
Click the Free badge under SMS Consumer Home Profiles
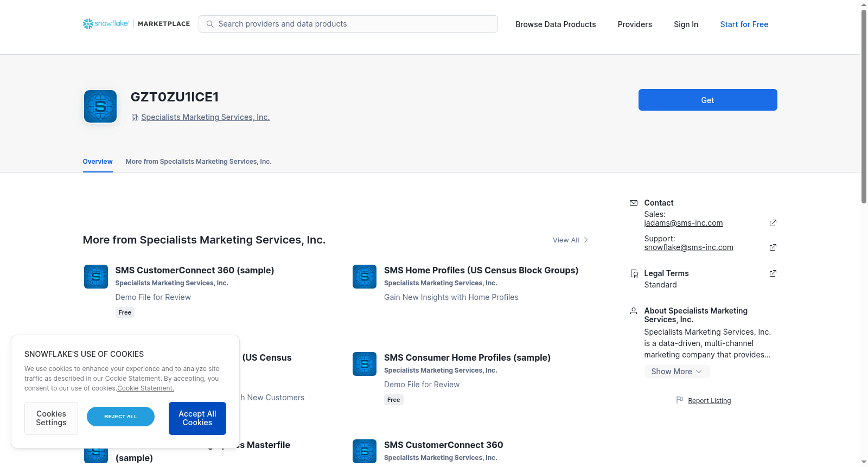[394, 400]
